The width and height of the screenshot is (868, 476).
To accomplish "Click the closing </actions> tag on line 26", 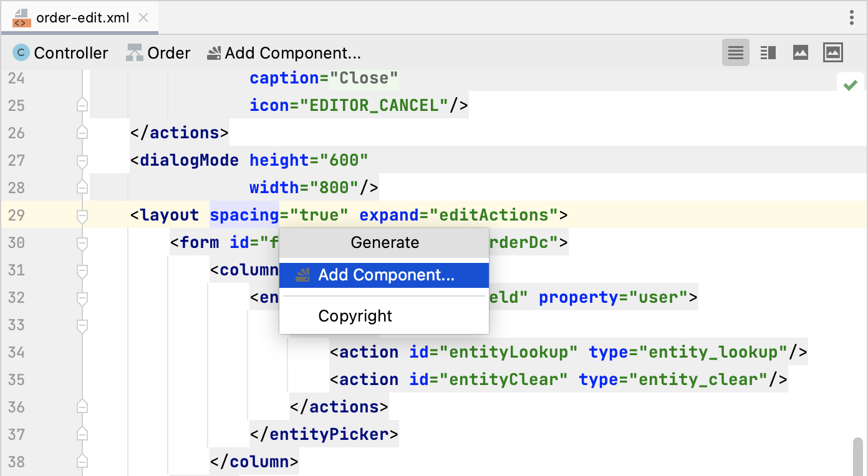I will [179, 133].
